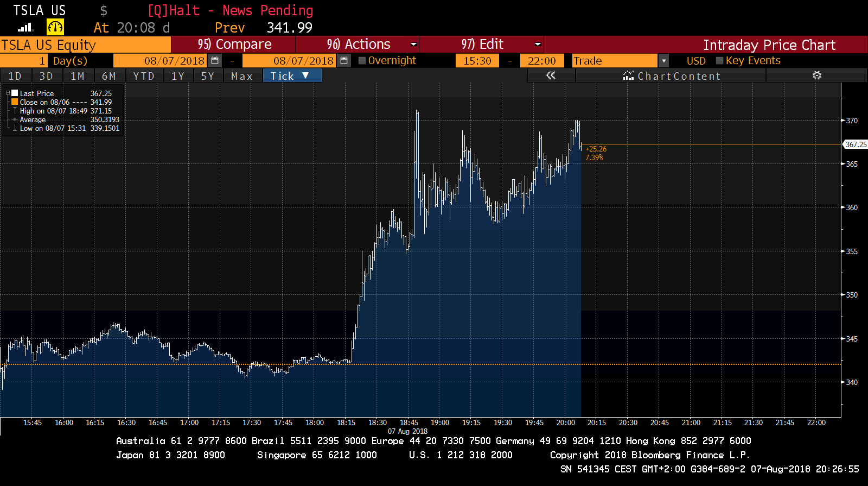Click the 95) Compare button
Image resolution: width=868 pixels, height=486 pixels.
coord(233,45)
